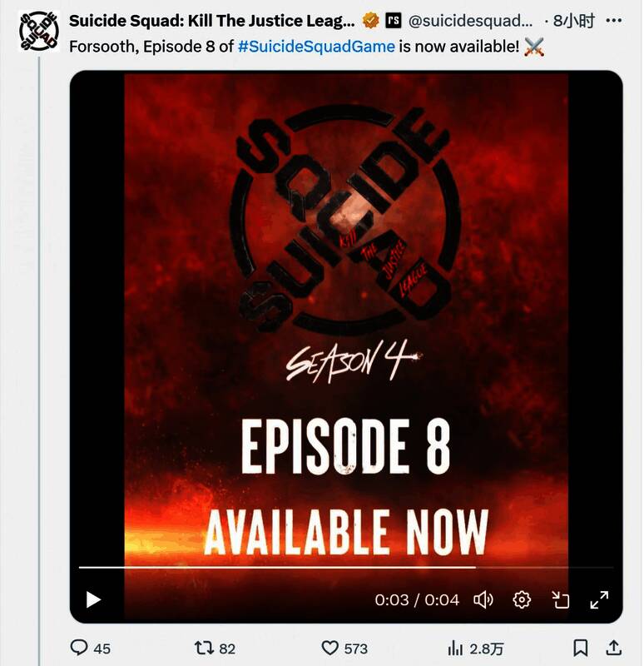Screen dimensions: 644x666
Task: Click the RS affiliation badge
Action: point(393,20)
